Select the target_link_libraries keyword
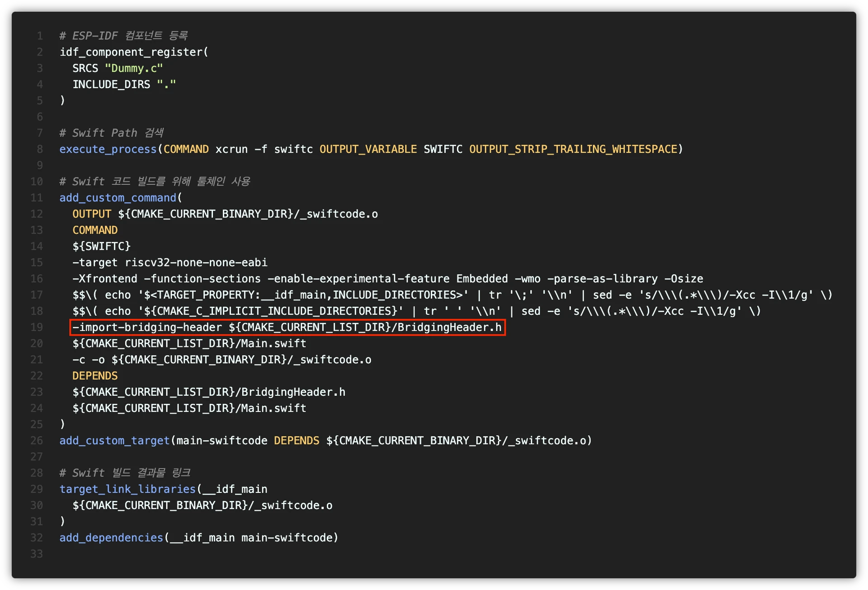This screenshot has height=590, width=868. pyautogui.click(x=127, y=489)
